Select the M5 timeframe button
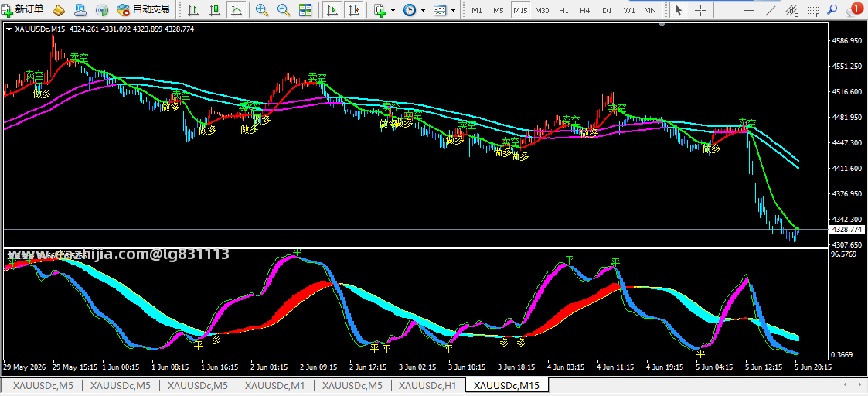 tap(499, 10)
